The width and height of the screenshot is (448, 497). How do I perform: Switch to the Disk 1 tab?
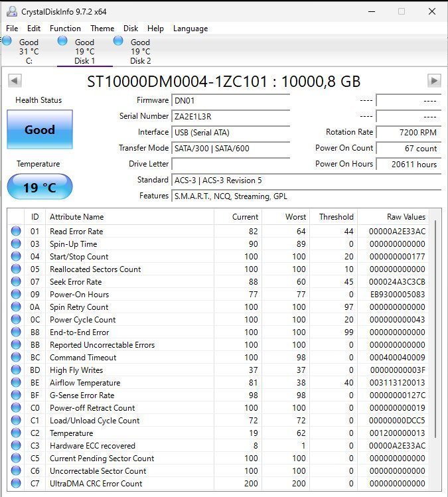84,51
